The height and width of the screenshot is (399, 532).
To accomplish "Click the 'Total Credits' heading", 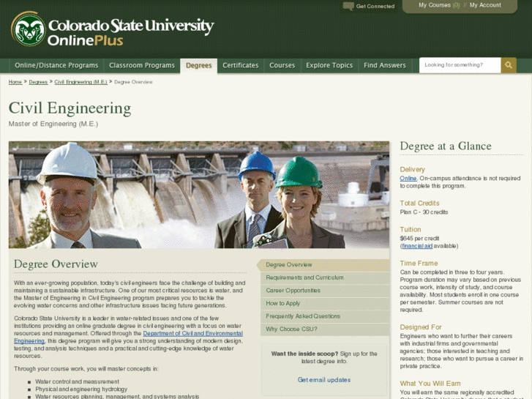I will [420, 204].
